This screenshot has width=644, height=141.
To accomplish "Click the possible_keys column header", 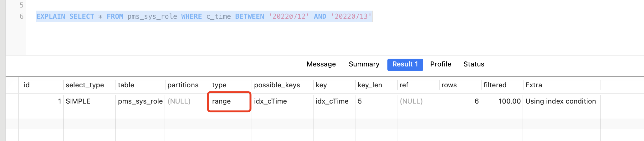I will coord(277,85).
